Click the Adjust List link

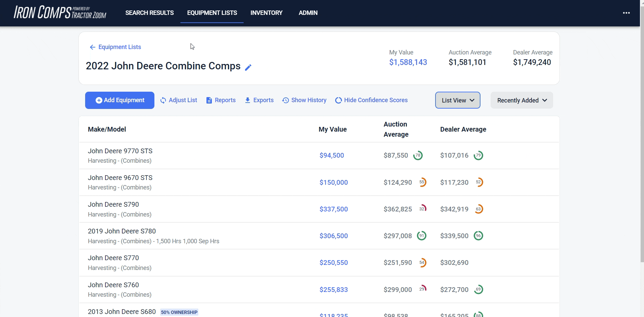179,100
